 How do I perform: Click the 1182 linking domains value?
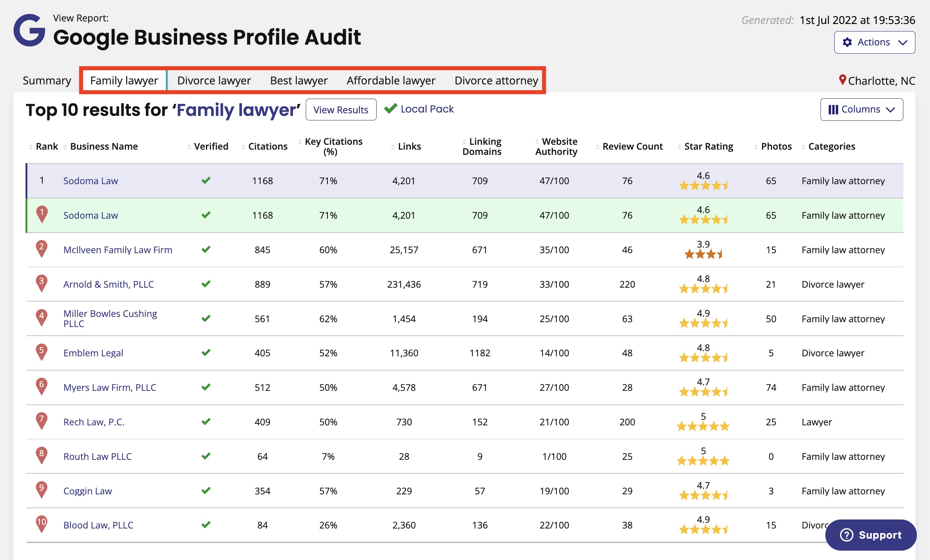coord(480,353)
